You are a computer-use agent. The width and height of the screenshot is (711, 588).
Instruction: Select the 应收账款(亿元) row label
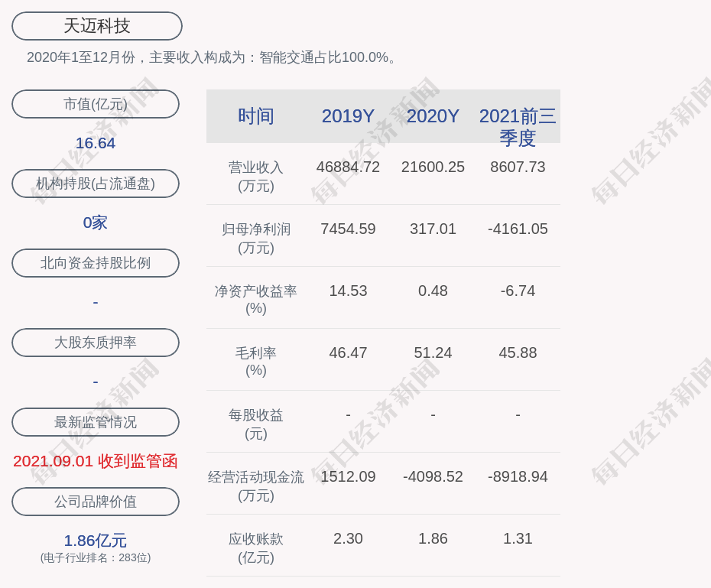pos(256,547)
